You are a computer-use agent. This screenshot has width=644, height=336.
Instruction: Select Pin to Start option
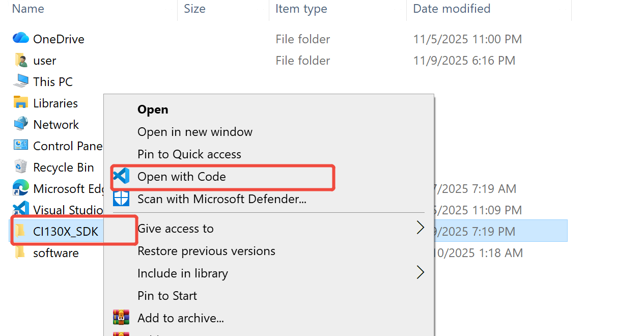(167, 296)
